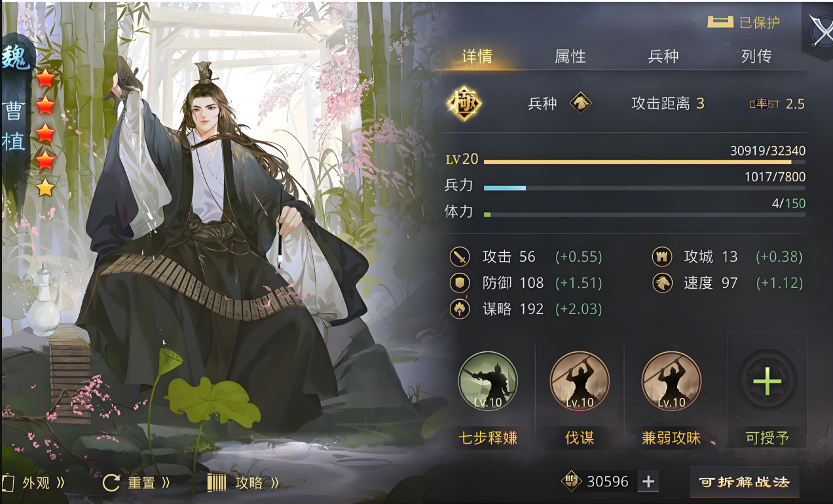Screen dimensions: 833x504
Task: Toggle the 已保护 protection lock
Action: pos(744,22)
